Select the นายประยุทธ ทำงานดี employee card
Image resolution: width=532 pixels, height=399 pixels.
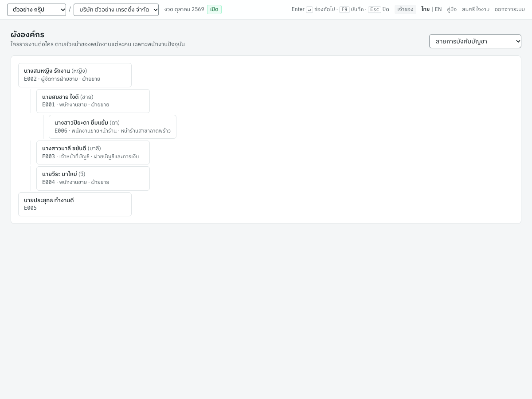(x=75, y=204)
